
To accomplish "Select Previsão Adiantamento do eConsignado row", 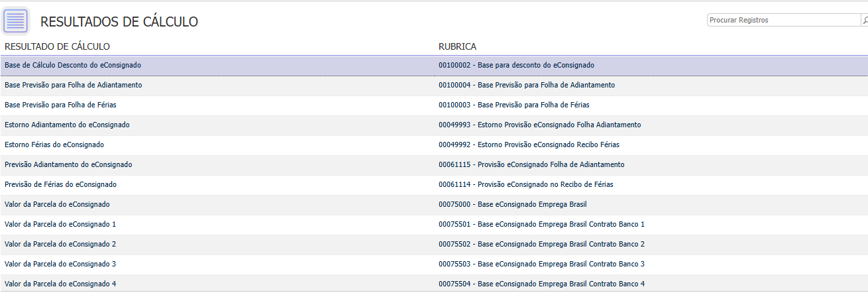I will [68, 165].
